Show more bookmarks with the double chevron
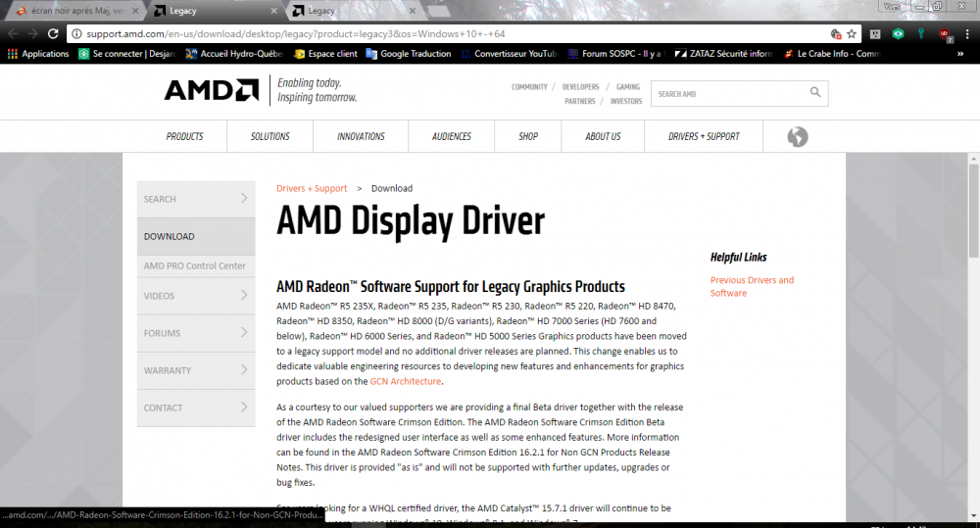This screenshot has height=528, width=980. [960, 54]
